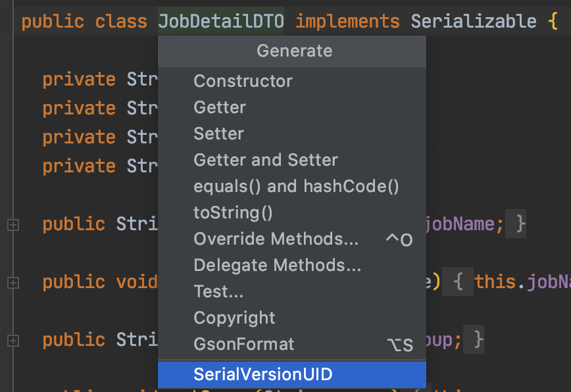Launch GsonFormat from the popup
The image size is (571, 392).
pyautogui.click(x=243, y=344)
